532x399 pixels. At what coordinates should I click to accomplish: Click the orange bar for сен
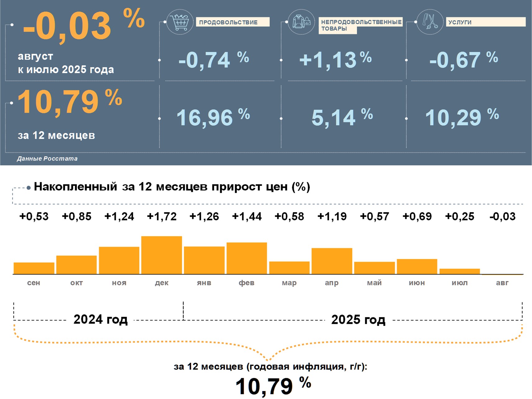34,268
